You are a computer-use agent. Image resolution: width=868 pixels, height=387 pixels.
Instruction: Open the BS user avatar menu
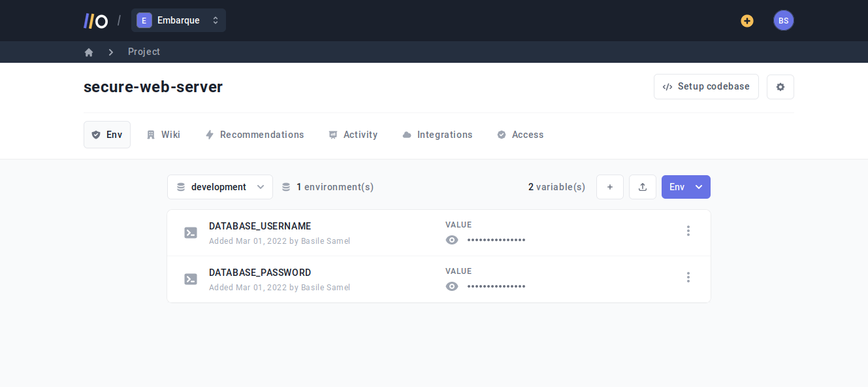pyautogui.click(x=784, y=20)
